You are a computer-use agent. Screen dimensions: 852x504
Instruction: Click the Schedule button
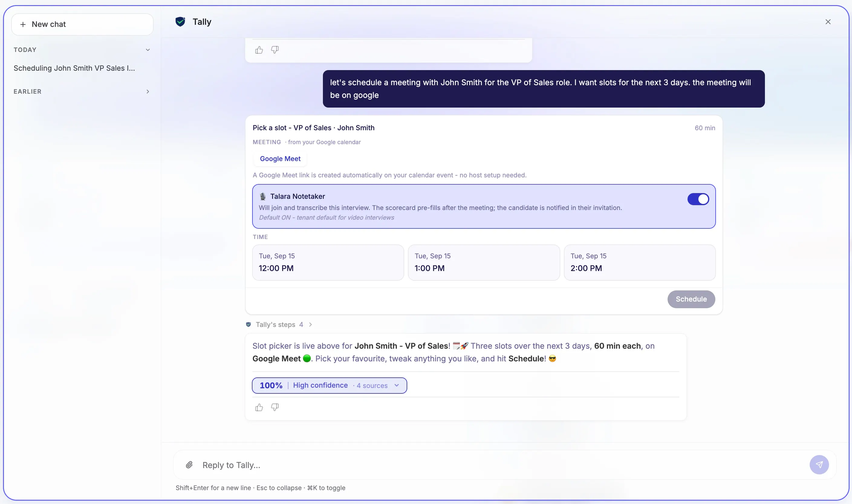point(691,299)
